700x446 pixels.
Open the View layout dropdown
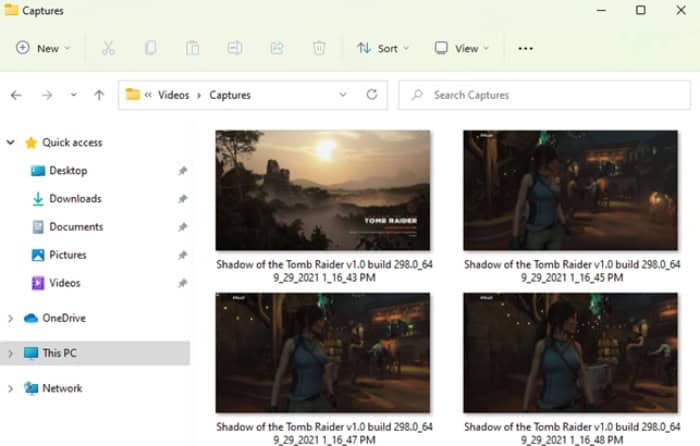click(462, 48)
